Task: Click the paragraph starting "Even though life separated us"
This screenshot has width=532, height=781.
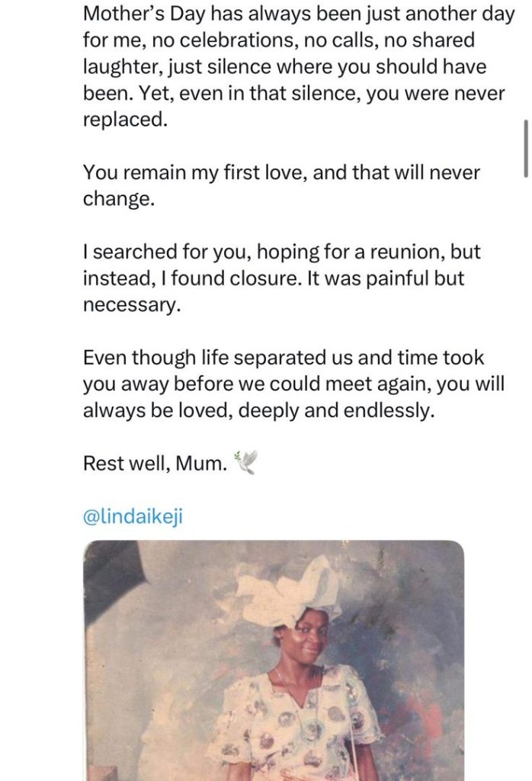Action: [x=293, y=384]
